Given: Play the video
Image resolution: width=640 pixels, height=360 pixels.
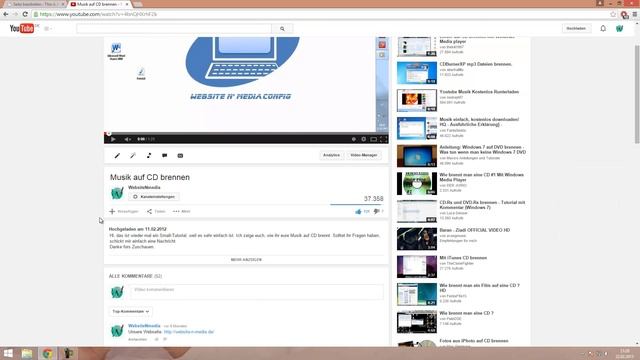Looking at the screenshot, I should pyautogui.click(x=113, y=139).
